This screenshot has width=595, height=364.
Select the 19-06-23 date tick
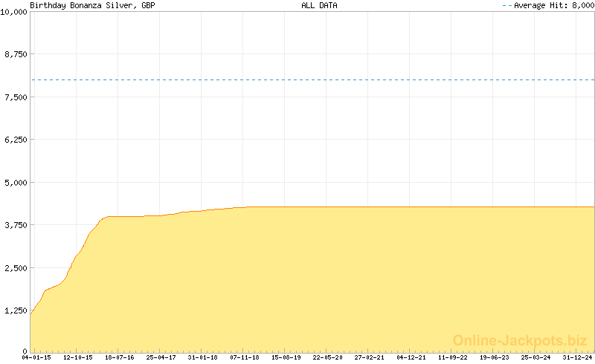pyautogui.click(x=494, y=357)
